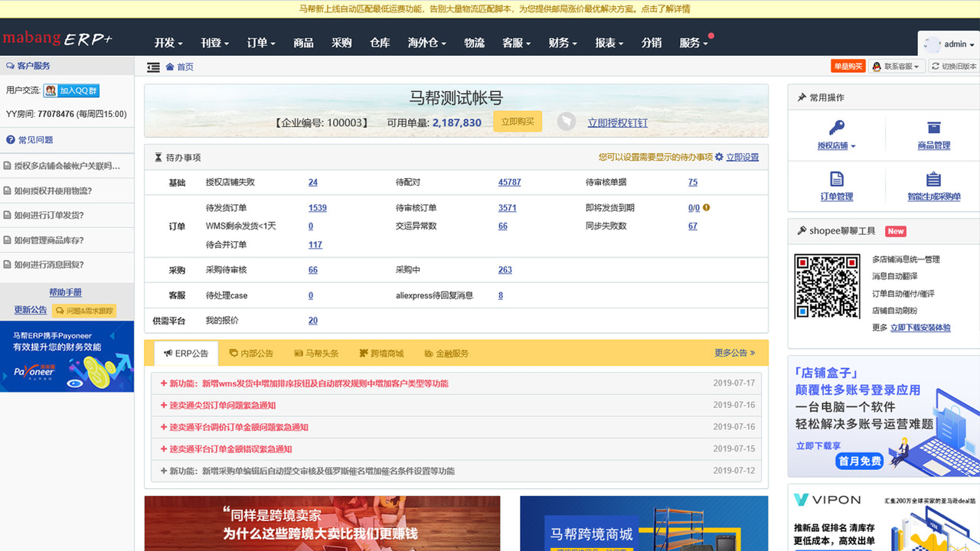Click the Payoneer advertisement banner
The image size is (980, 551).
tap(67, 357)
